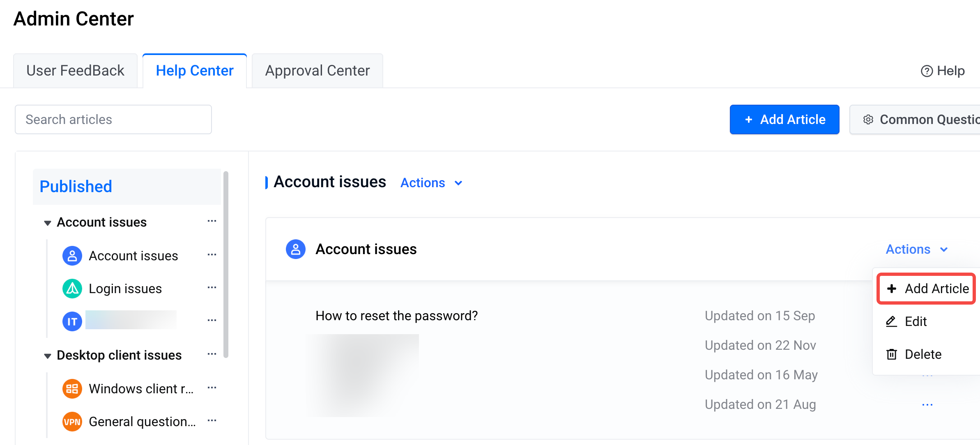The width and height of the screenshot is (980, 445).
Task: Open the ellipsis menu next to Login issues
Action: tap(212, 288)
